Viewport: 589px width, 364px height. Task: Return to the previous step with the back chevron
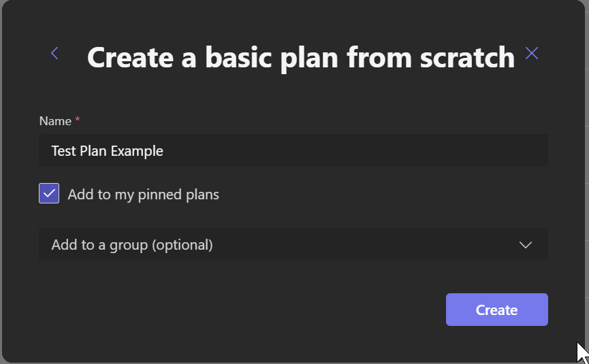(54, 53)
